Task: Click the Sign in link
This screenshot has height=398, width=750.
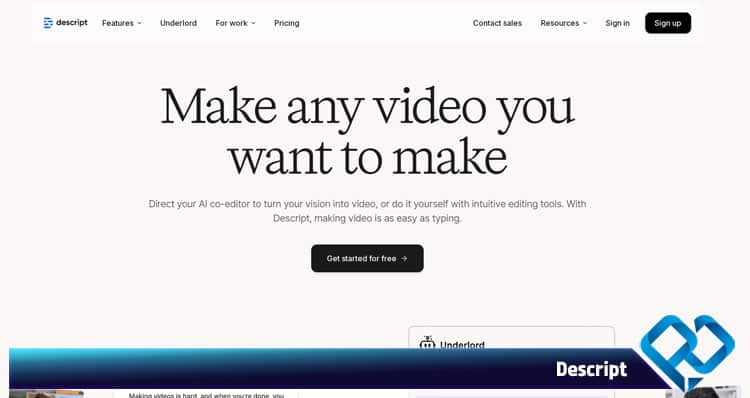Action: click(x=618, y=23)
